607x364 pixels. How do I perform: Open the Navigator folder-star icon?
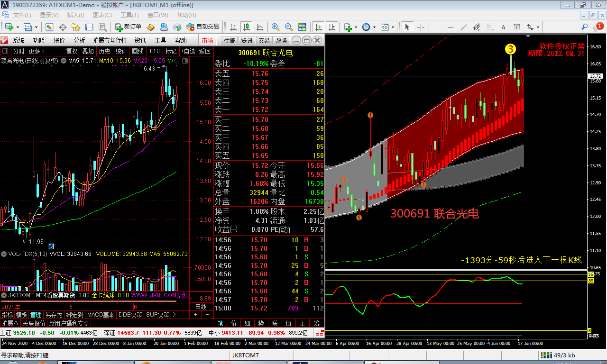click(75, 27)
